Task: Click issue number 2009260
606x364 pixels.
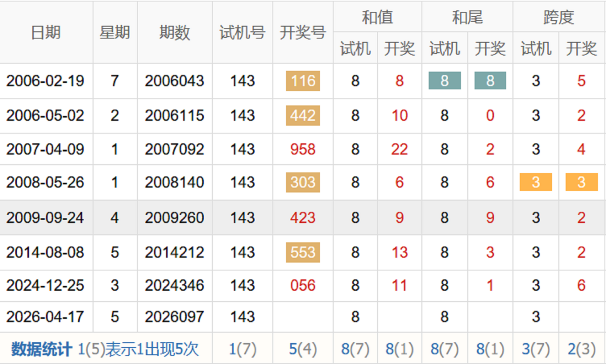Action: click(x=175, y=218)
